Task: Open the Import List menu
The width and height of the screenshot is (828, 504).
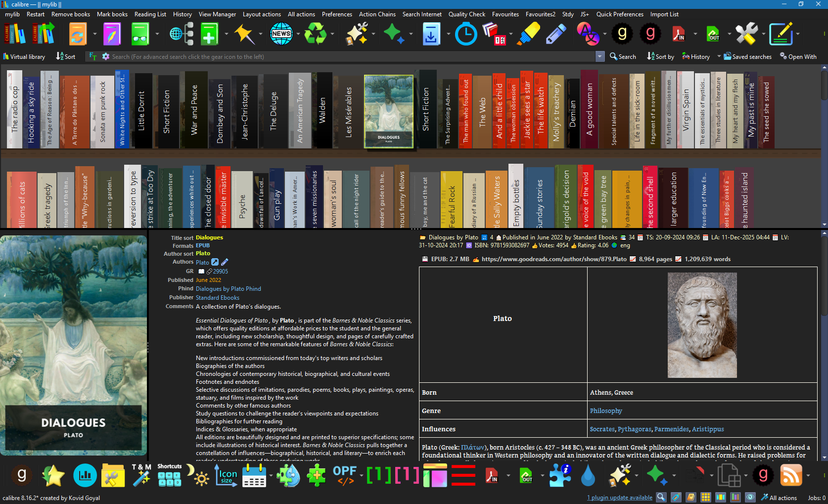Action: tap(664, 14)
